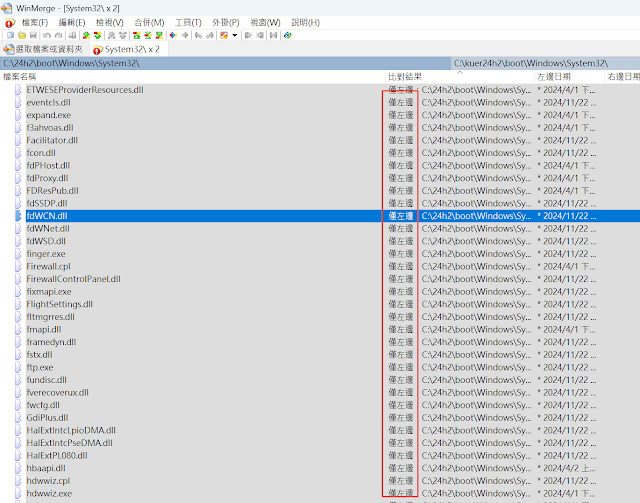Select the fcon.dll file
Screen dimensions: 640x503
coord(41,153)
